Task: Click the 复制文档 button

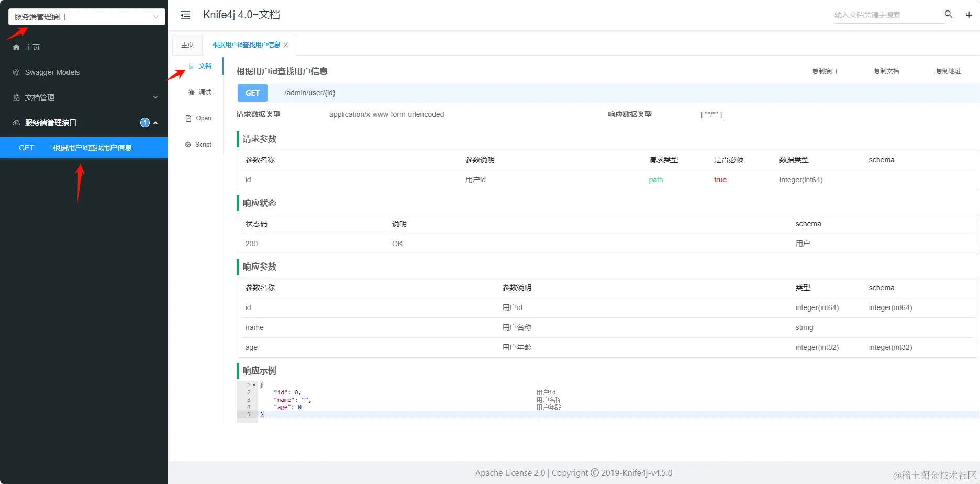Action: (x=886, y=71)
